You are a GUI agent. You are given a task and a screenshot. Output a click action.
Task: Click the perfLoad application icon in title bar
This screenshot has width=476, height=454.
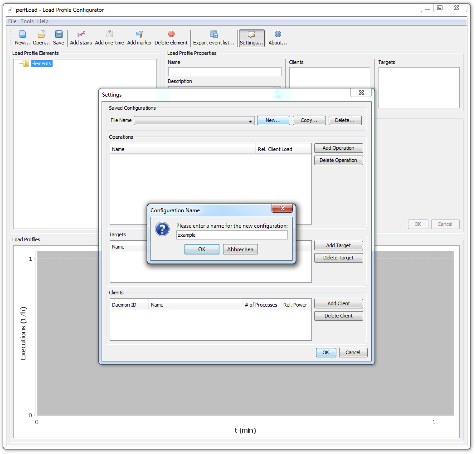10,10
